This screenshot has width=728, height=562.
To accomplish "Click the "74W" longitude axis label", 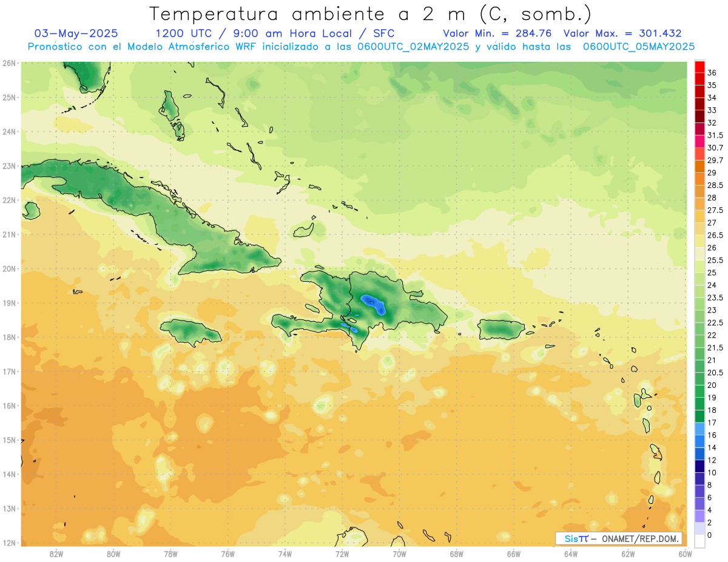I will pos(285,554).
